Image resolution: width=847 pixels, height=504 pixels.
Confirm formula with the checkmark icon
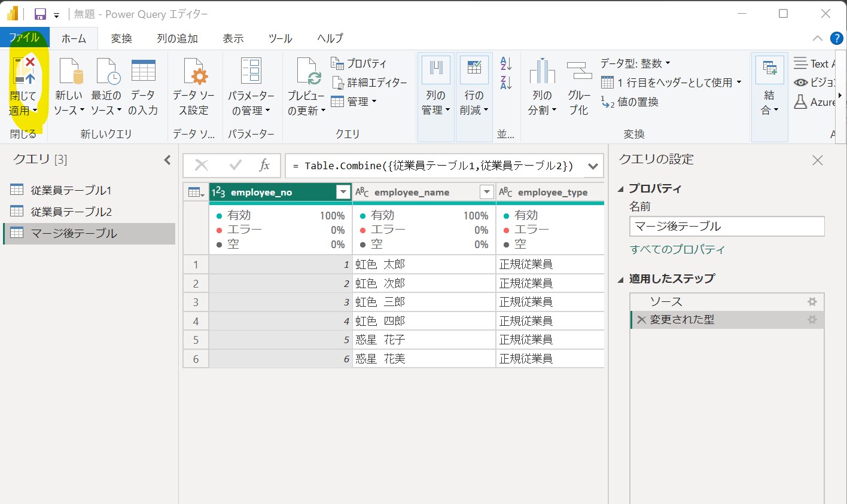236,166
